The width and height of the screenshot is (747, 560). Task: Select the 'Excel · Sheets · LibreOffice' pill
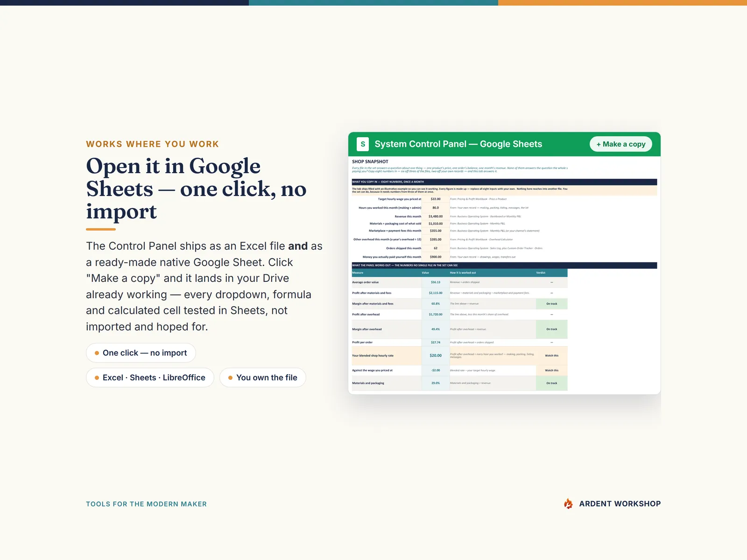pos(150,378)
